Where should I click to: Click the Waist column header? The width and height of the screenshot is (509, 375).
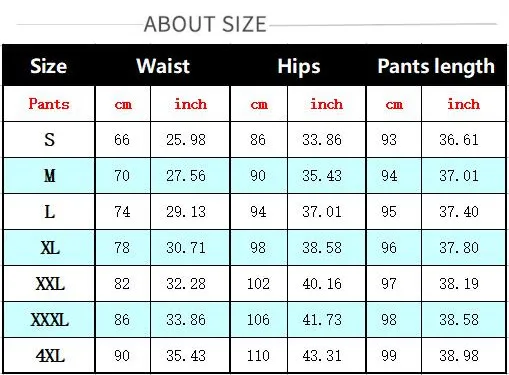point(163,66)
